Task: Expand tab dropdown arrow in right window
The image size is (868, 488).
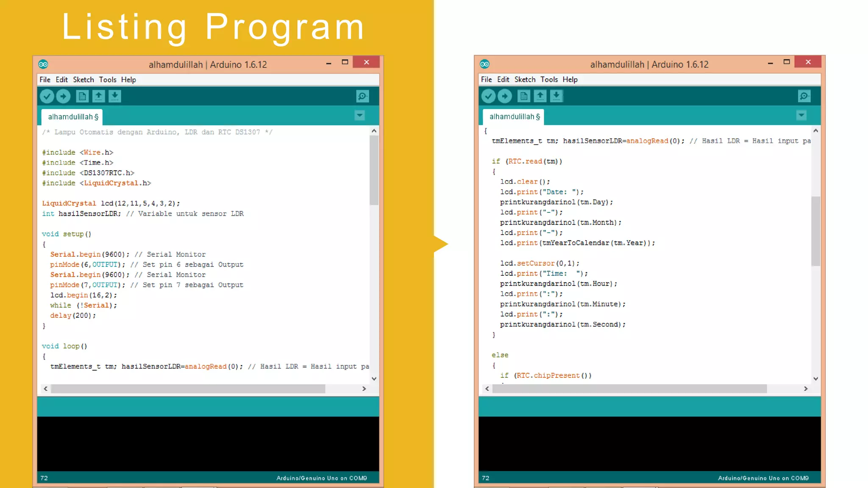Action: coord(801,115)
